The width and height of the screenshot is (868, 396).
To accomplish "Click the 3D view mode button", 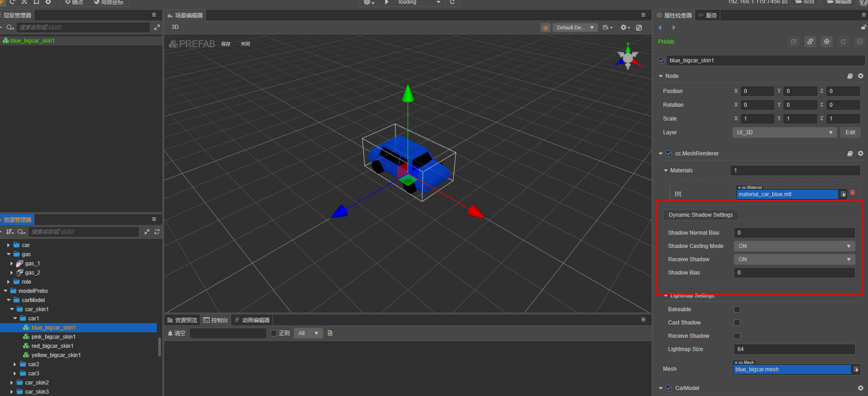I will 175,27.
